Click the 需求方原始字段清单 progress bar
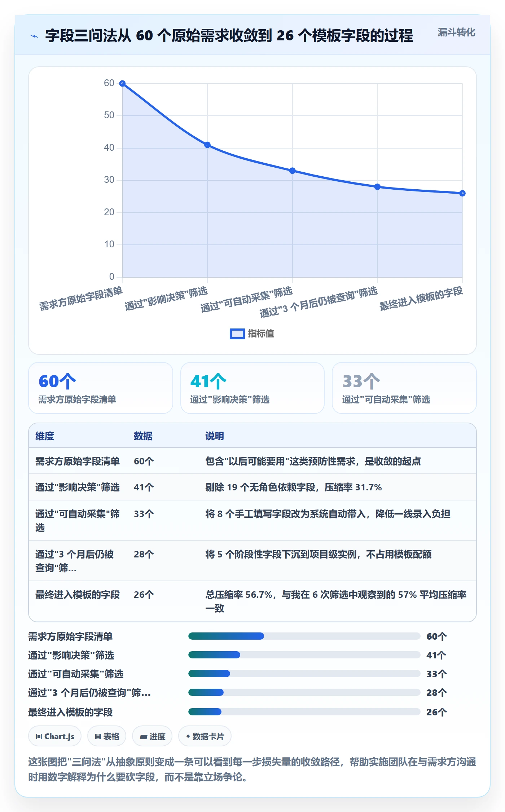Viewport: 505px width, 812px height. click(x=304, y=636)
